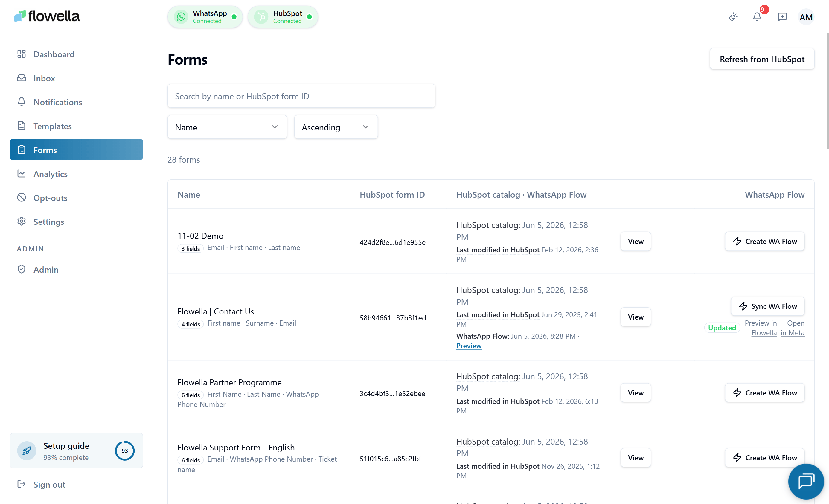Toggle the dark mode theme icon
This screenshot has width=829, height=504.
[x=733, y=16]
